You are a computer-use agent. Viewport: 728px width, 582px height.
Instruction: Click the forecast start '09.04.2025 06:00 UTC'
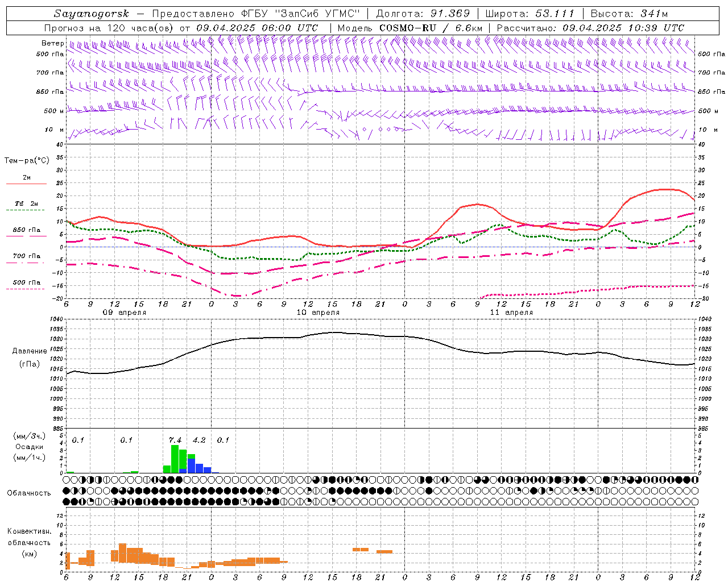click(257, 28)
